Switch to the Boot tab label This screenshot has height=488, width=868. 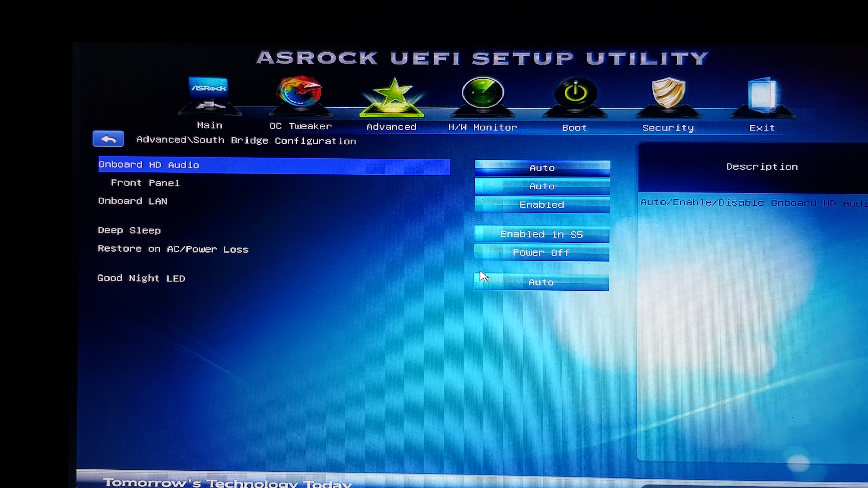click(x=574, y=128)
